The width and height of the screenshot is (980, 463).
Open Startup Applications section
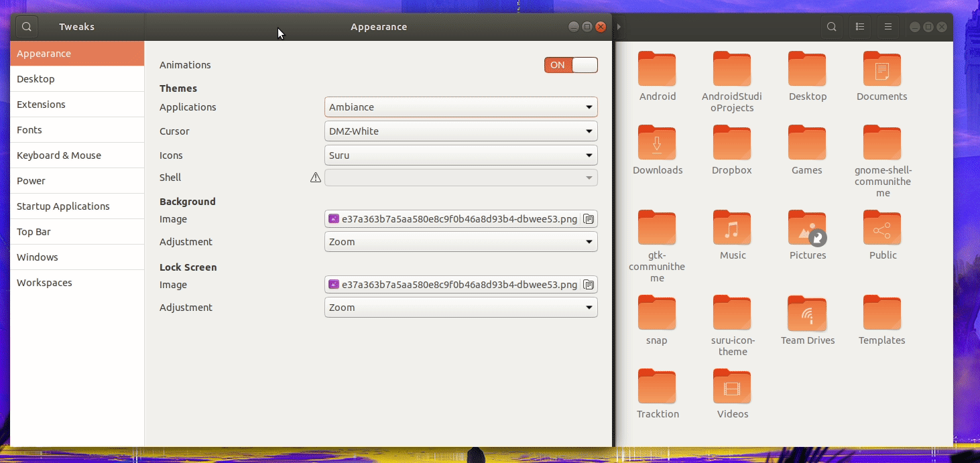77,206
